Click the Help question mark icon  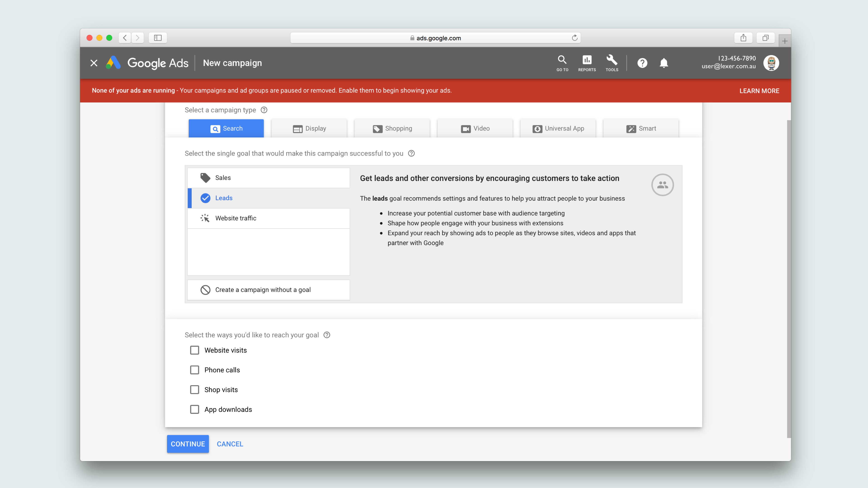pyautogui.click(x=642, y=63)
